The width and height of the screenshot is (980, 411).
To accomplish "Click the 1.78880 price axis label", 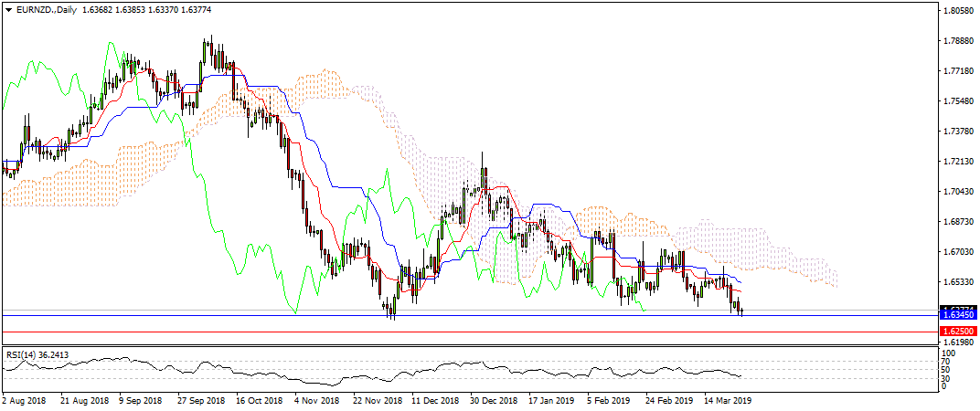I will point(958,41).
